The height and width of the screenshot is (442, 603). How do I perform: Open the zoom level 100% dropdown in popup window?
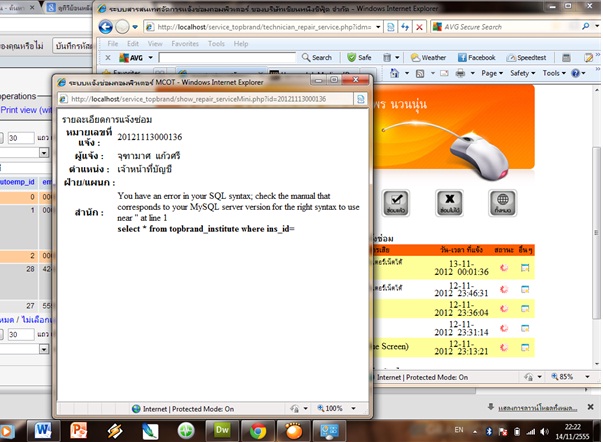(x=353, y=409)
